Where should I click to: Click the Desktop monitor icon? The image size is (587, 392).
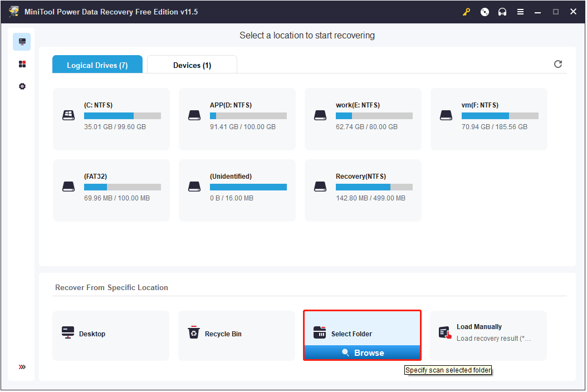click(68, 332)
